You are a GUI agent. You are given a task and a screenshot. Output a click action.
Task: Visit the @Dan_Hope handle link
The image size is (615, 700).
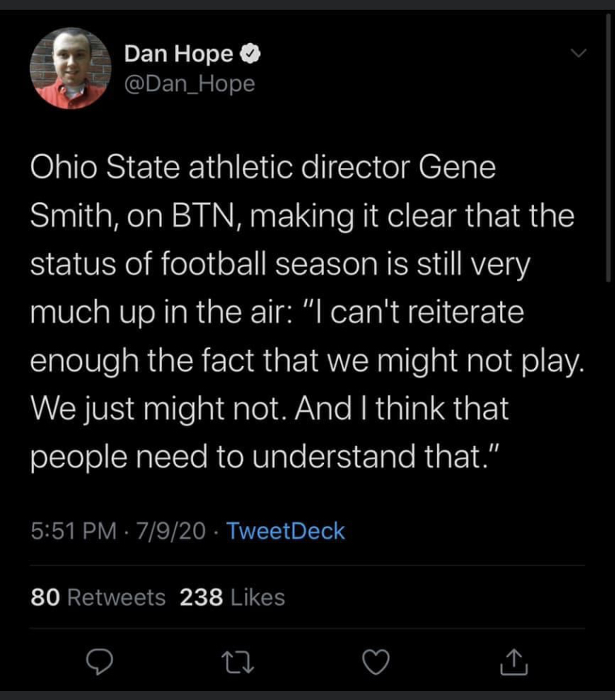point(189,84)
